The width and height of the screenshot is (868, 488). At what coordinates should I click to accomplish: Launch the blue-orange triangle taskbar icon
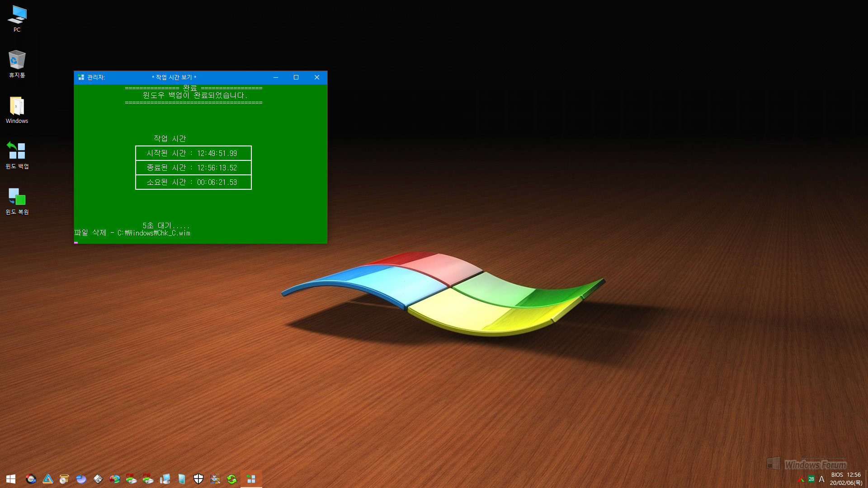point(47,479)
